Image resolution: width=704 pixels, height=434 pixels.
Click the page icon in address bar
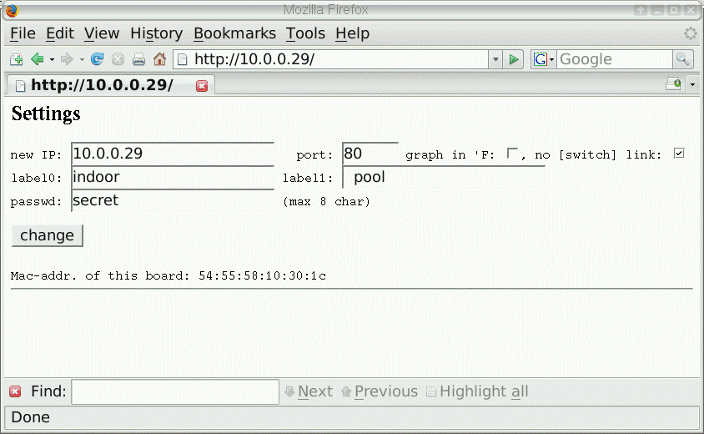tap(182, 59)
